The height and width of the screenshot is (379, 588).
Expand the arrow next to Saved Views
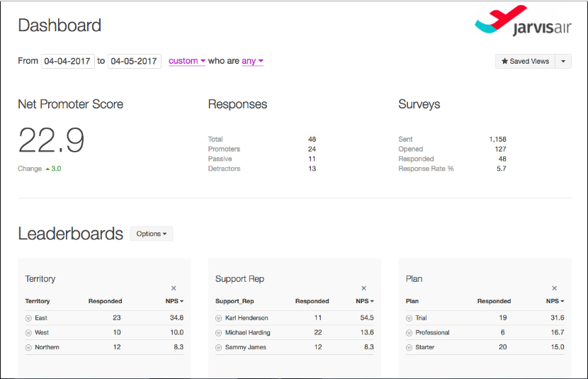coord(562,62)
